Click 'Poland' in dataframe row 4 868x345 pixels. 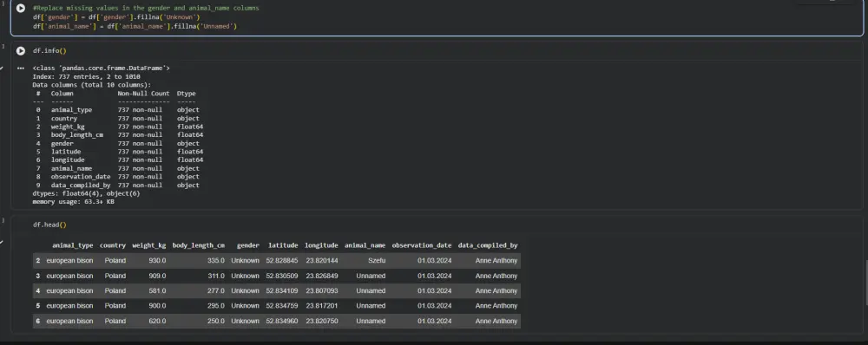pyautogui.click(x=115, y=290)
